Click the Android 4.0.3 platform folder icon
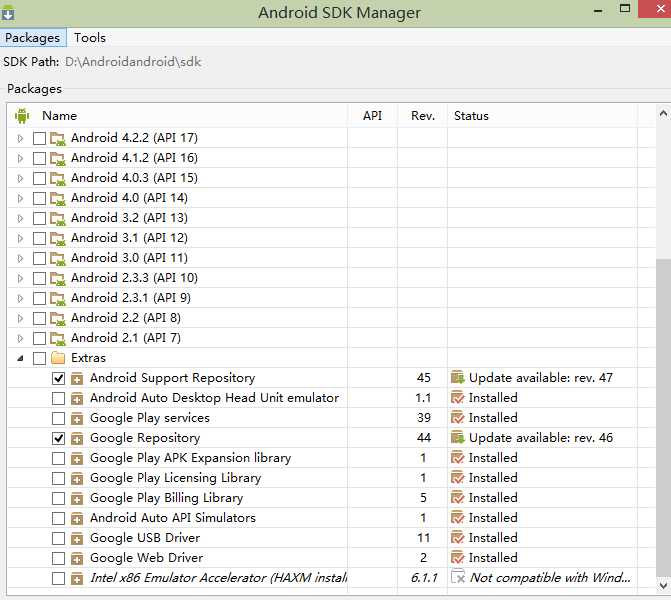 coord(57,178)
